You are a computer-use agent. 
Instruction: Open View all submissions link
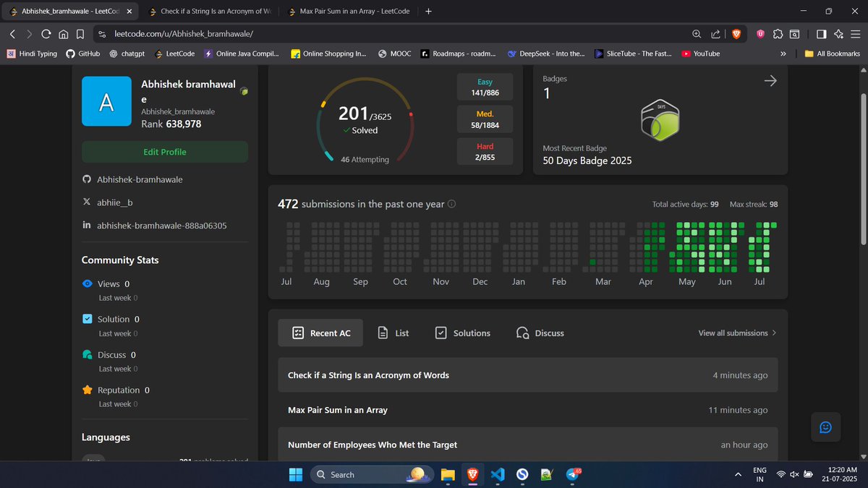coord(737,333)
